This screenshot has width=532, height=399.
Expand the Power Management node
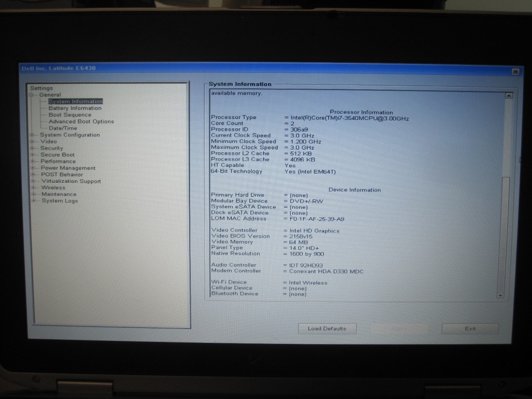click(33, 168)
